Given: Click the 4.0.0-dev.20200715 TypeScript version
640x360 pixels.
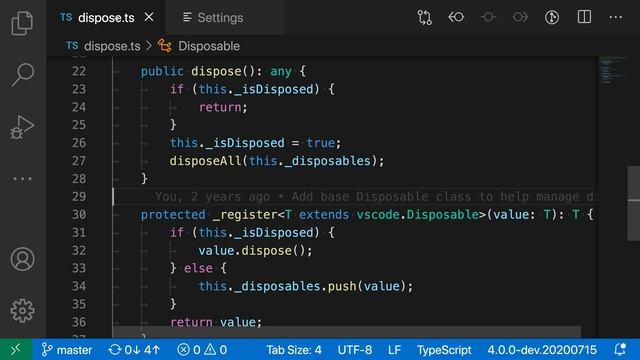Looking at the screenshot, I should pos(542,350).
